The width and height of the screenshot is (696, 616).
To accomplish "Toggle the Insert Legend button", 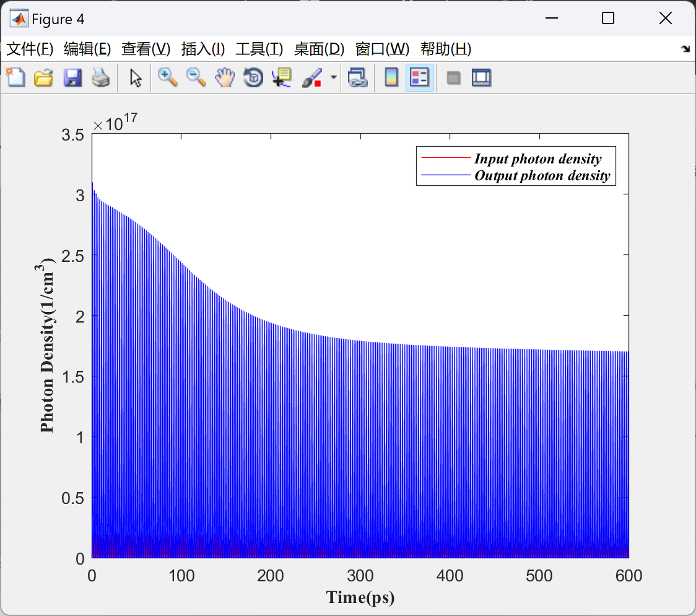I will pyautogui.click(x=419, y=77).
